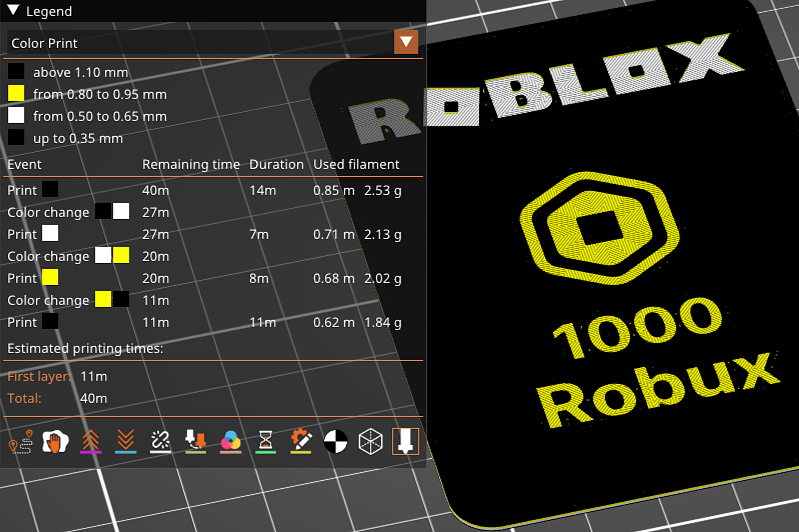Viewport: 799px width, 532px height.
Task: Click yellow swatch in Color change 20m row
Action: coord(121,255)
